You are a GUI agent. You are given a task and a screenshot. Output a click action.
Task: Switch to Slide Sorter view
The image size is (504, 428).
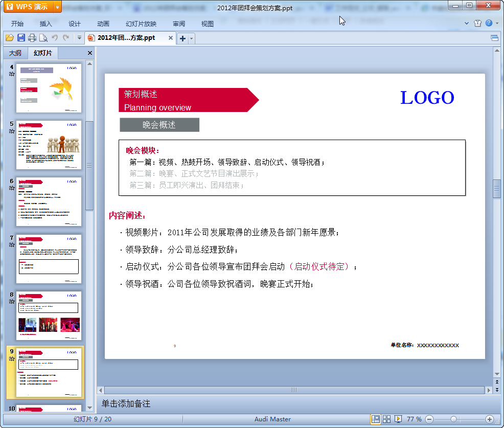coord(386,419)
